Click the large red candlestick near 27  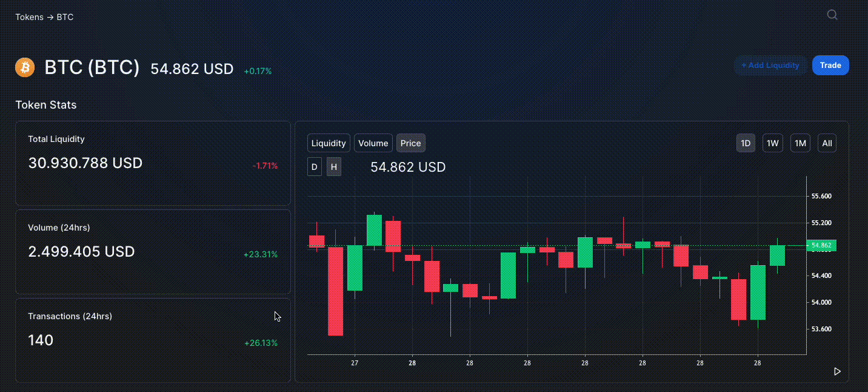[336, 291]
